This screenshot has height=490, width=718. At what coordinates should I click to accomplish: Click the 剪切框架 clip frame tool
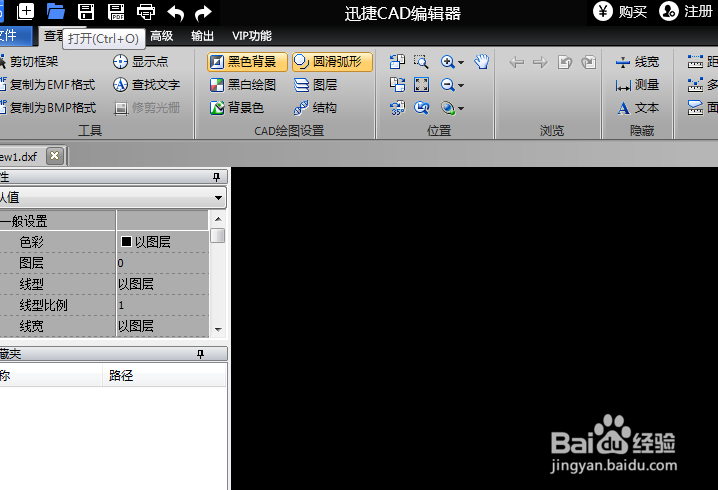[29, 61]
